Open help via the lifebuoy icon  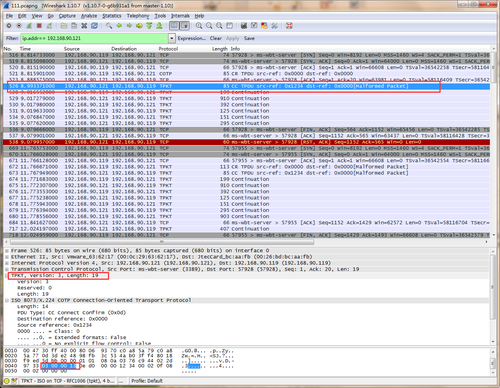click(289, 26)
